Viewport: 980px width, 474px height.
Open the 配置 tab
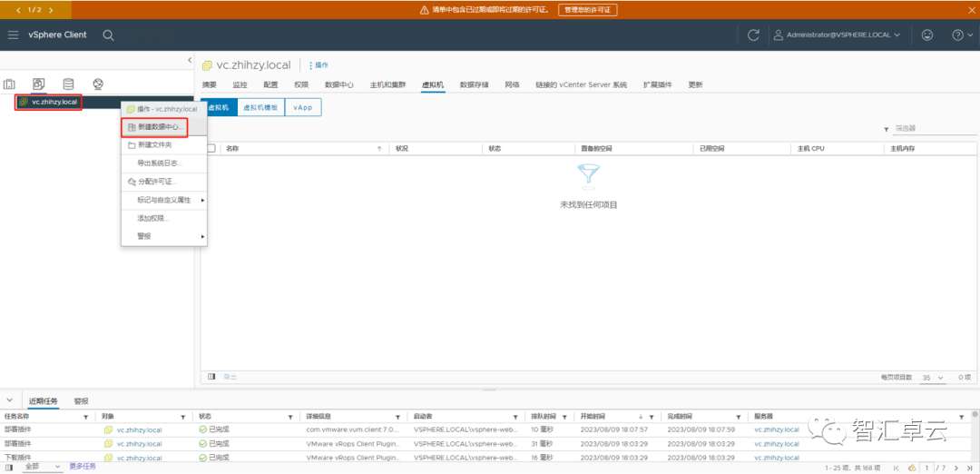270,84
